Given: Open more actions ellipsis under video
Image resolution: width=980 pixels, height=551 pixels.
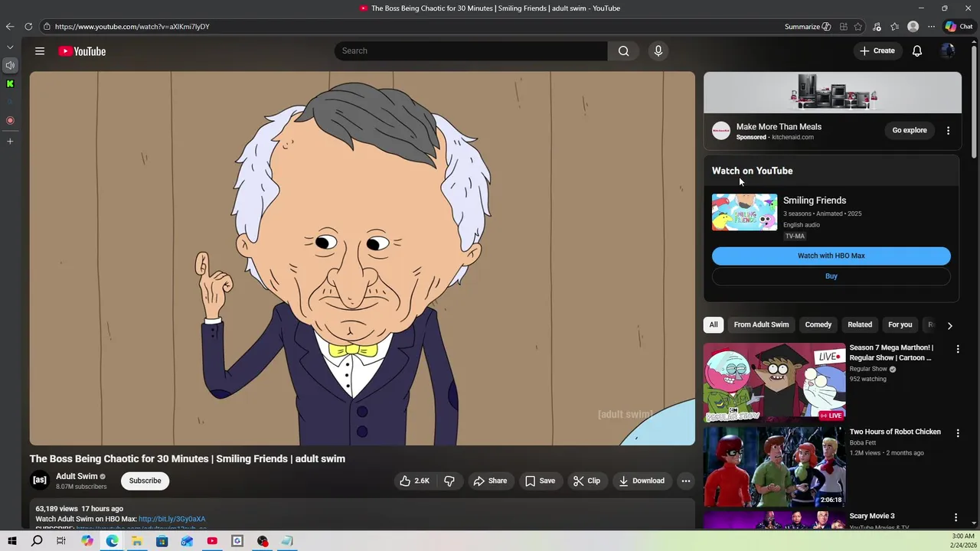Looking at the screenshot, I should coord(686,481).
